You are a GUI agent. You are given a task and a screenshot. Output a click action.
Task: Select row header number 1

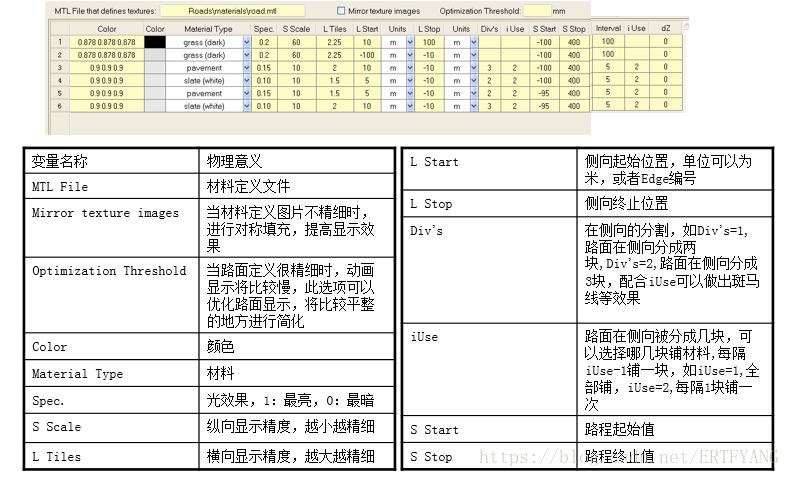click(60, 42)
